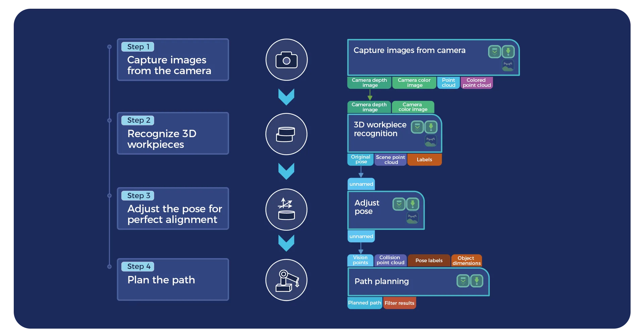Click the visualization icon on Capture images node
The image size is (644, 336).
coord(508,66)
